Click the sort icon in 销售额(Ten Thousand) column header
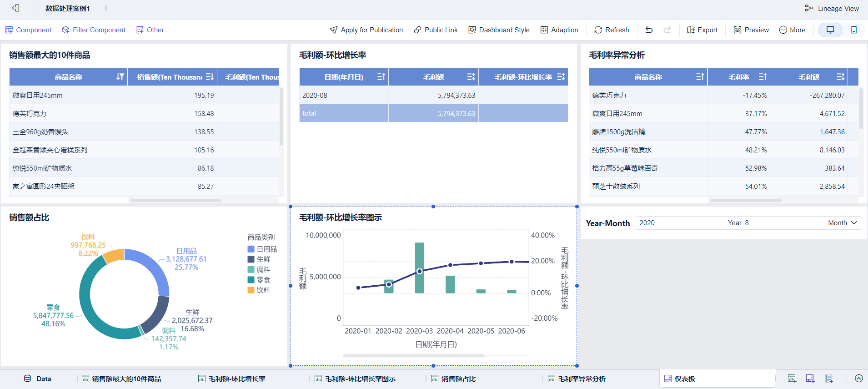Screen dimensions: 868x389 pos(210,77)
